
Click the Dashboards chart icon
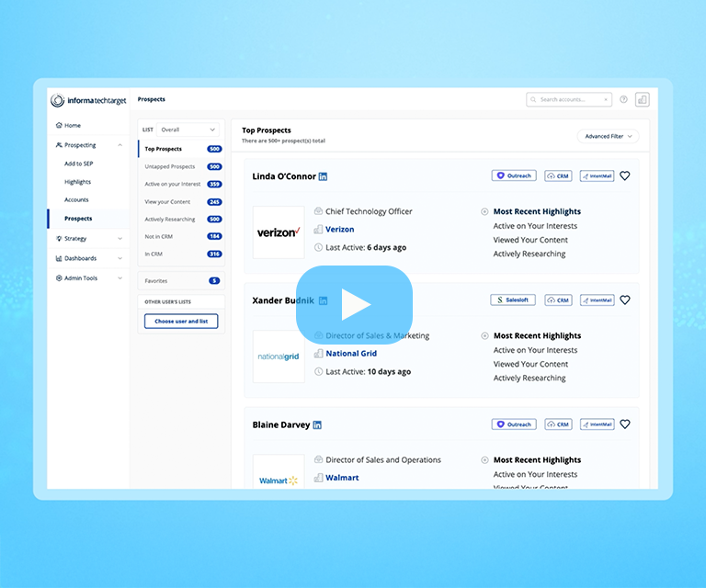(59, 258)
